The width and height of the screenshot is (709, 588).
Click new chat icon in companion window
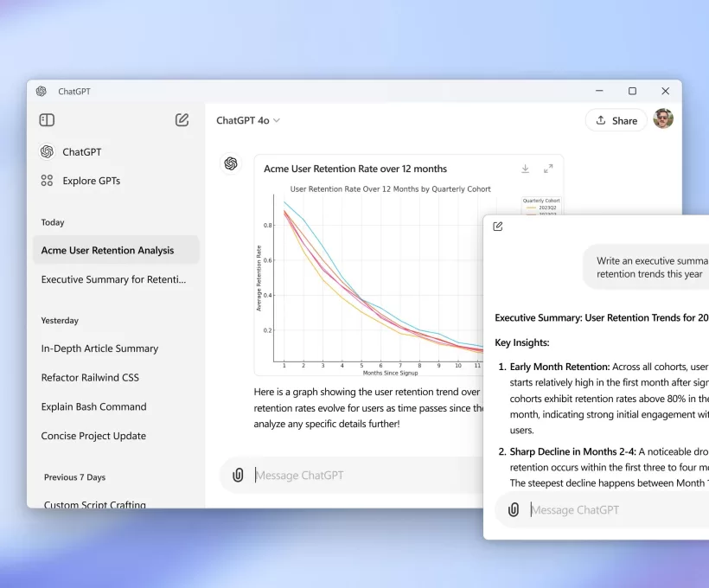[x=498, y=227]
